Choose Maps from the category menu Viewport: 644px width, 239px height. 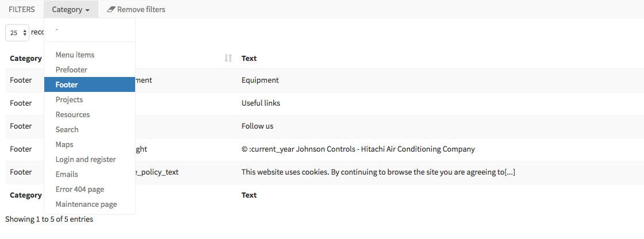tap(64, 144)
